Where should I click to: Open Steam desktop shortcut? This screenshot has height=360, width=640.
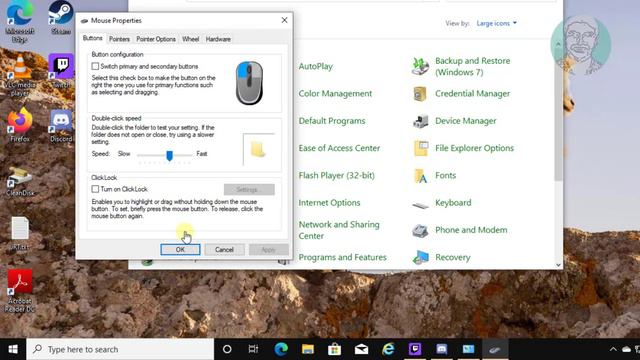click(x=61, y=17)
